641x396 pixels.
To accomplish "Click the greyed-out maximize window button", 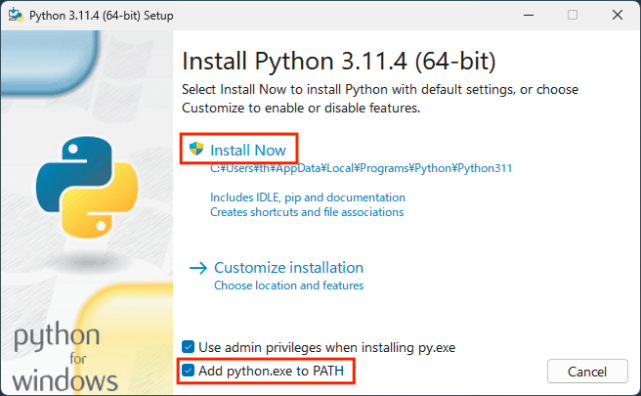I will pyautogui.click(x=573, y=15).
